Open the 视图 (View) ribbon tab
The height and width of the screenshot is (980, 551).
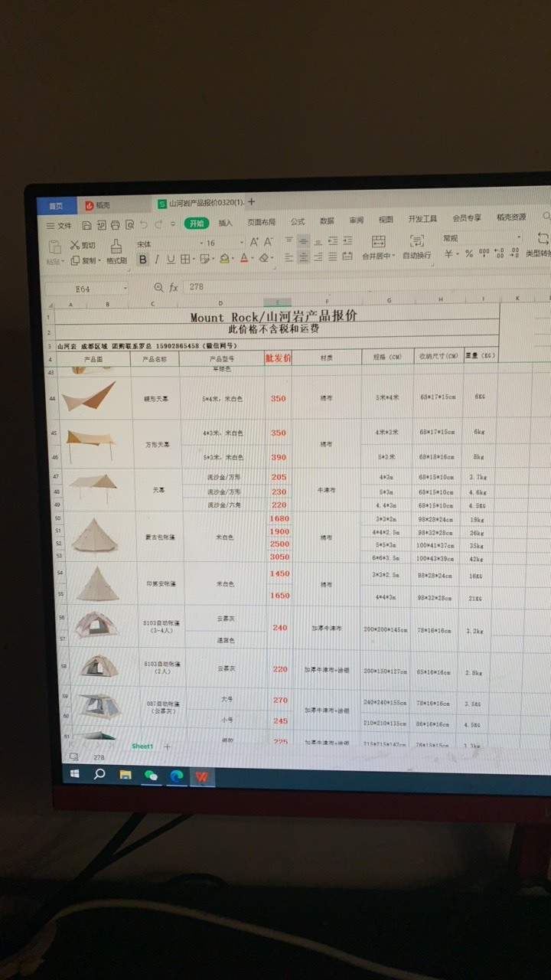pyautogui.click(x=386, y=220)
